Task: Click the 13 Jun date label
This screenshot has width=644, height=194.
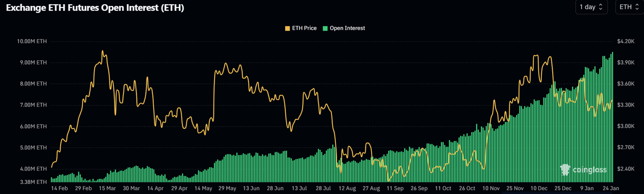Action: click(x=252, y=189)
